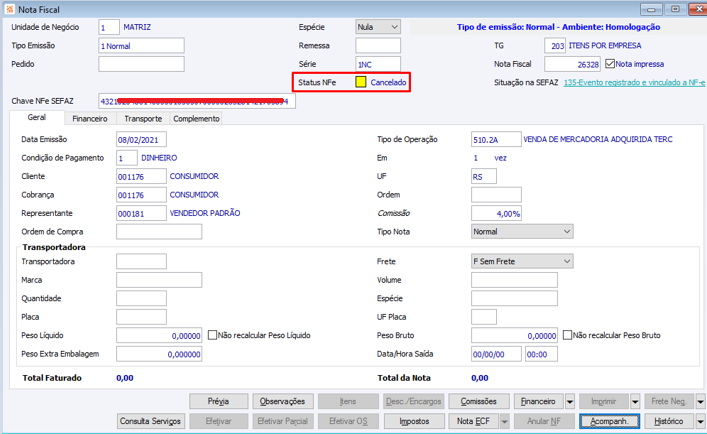Expand arrow next to Financeiro button
Viewport: 707px width, 434px height.
click(x=570, y=401)
